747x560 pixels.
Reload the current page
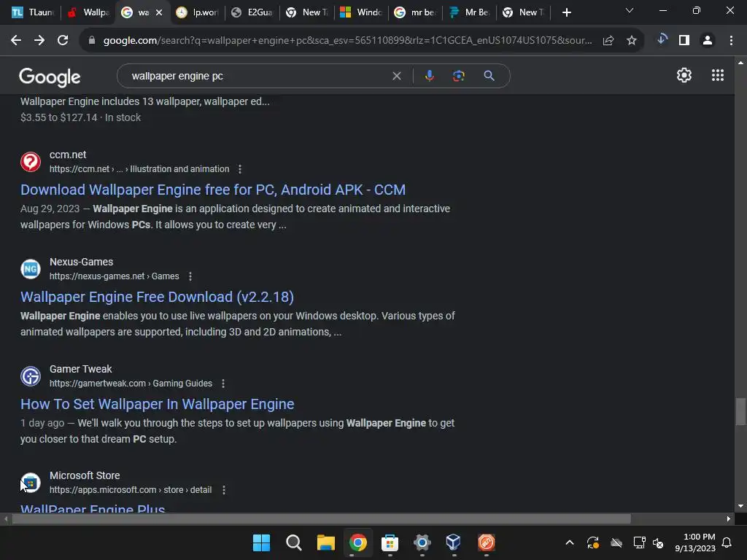pos(63,41)
